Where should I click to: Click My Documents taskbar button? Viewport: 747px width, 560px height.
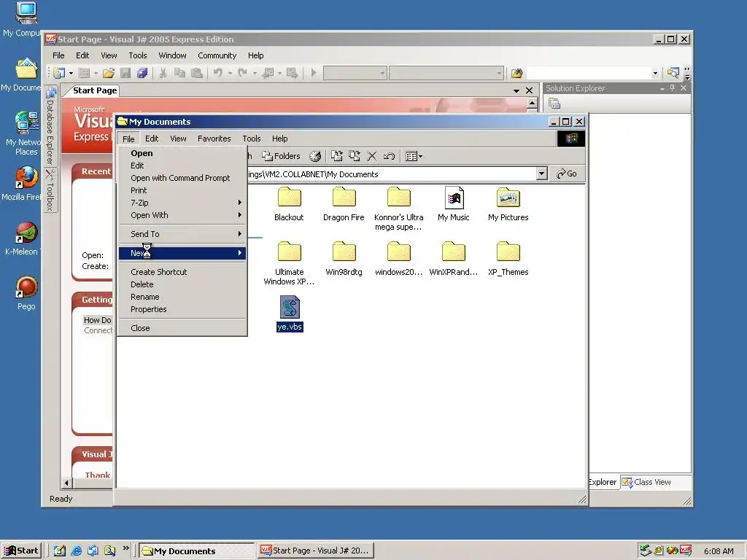197,551
